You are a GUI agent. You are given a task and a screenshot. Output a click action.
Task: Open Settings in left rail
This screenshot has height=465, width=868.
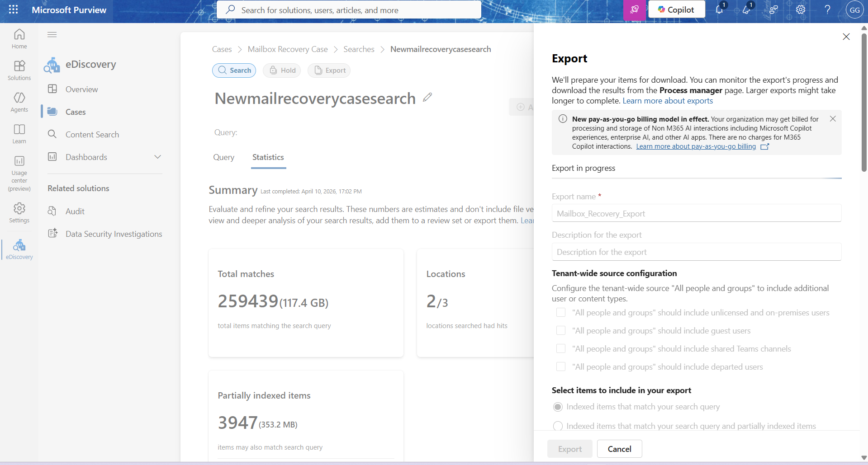[x=19, y=212]
